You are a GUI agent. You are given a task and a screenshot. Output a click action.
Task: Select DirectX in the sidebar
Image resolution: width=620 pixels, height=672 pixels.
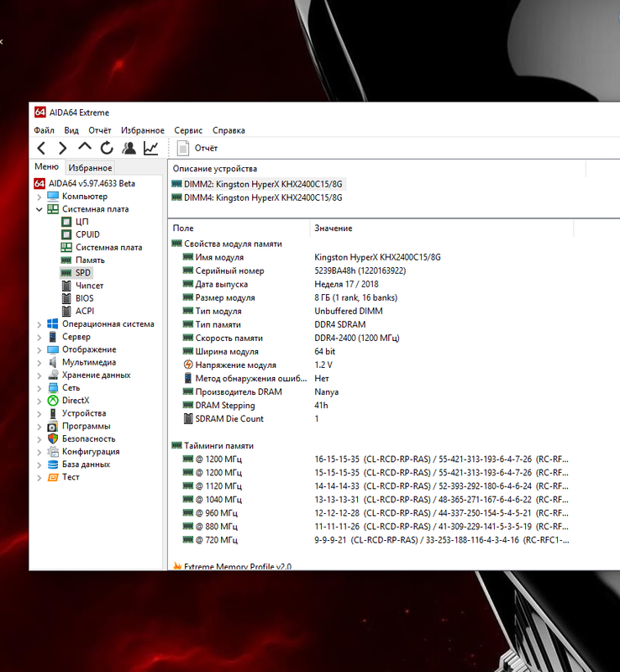click(x=76, y=401)
